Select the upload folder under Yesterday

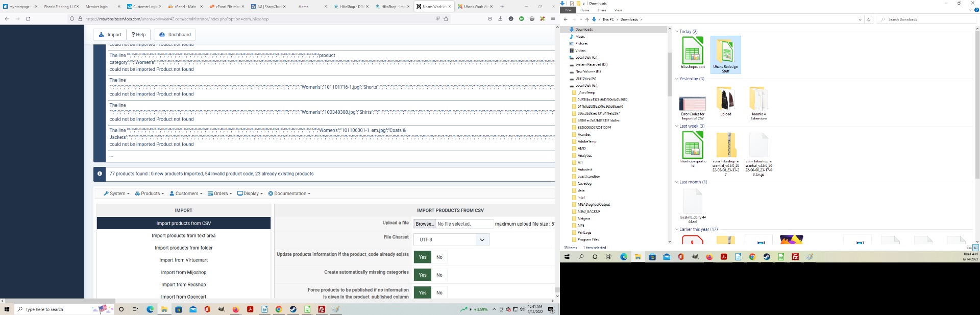[725, 101]
